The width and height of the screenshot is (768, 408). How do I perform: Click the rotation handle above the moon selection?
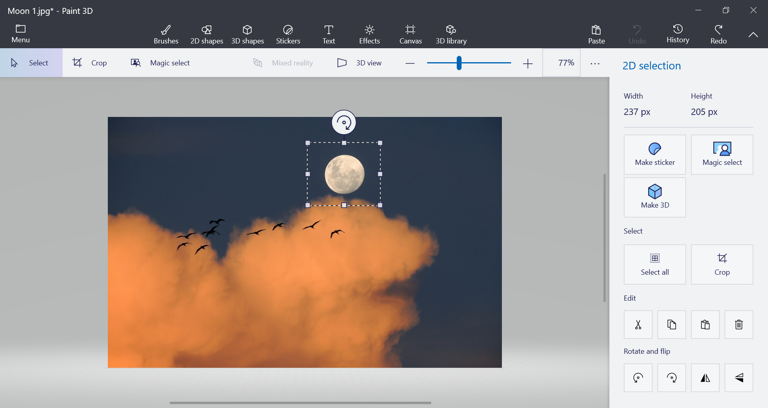(344, 123)
